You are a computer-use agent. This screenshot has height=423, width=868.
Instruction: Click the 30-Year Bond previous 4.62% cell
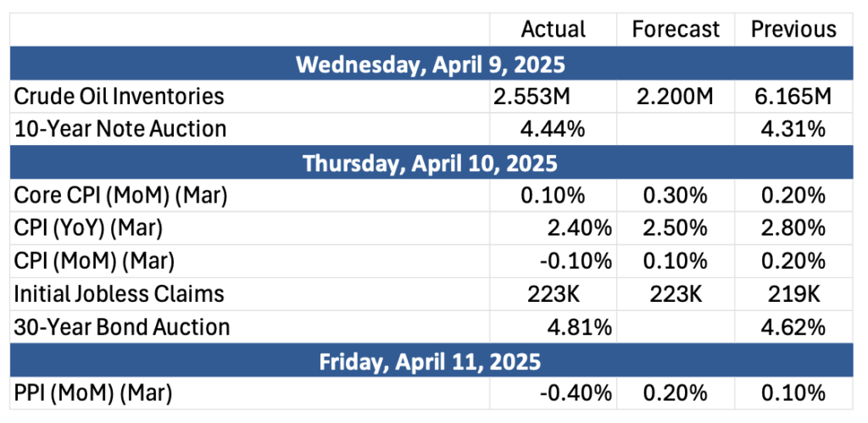point(793,326)
